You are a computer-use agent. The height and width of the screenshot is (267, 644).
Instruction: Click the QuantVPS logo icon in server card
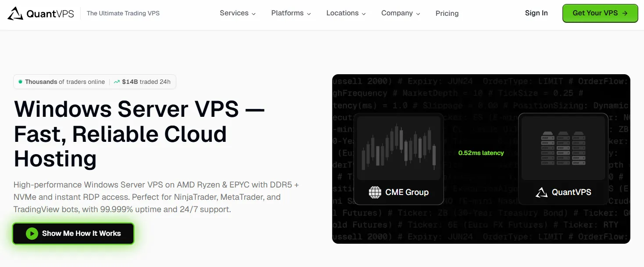pos(541,192)
